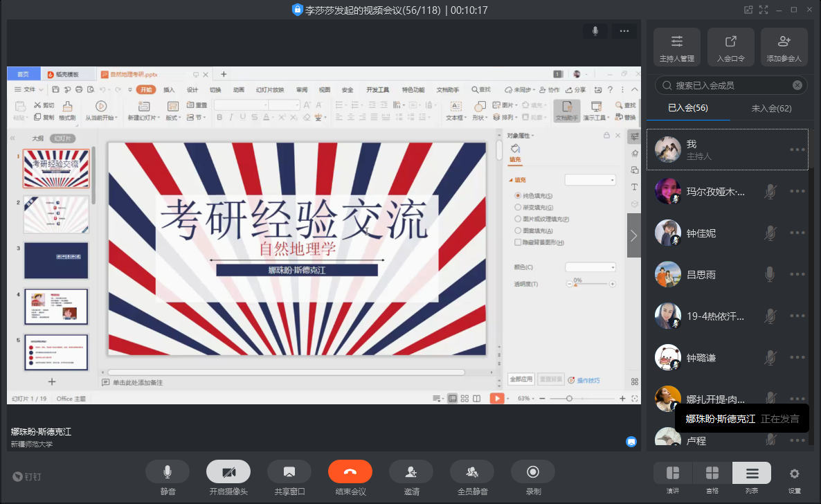Viewport: 821px width, 504px height.
Task: Click the 搜索已入会成员 search field
Action: point(727,85)
